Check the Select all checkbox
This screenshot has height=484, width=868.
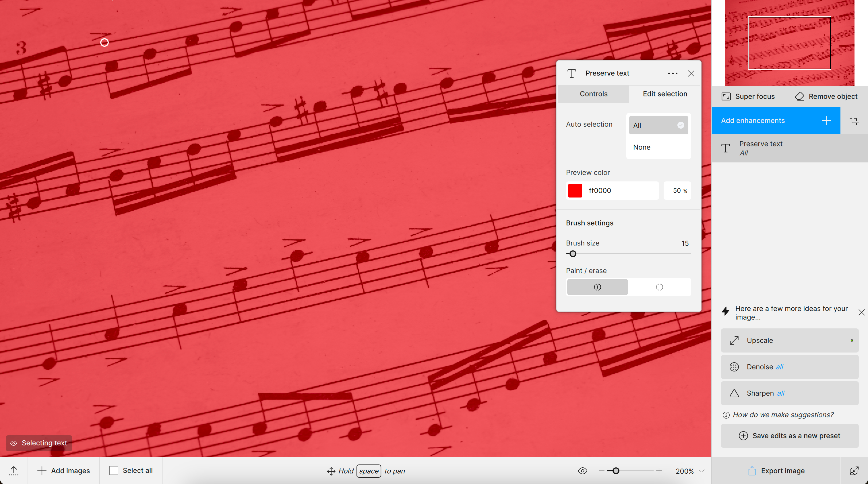point(114,471)
